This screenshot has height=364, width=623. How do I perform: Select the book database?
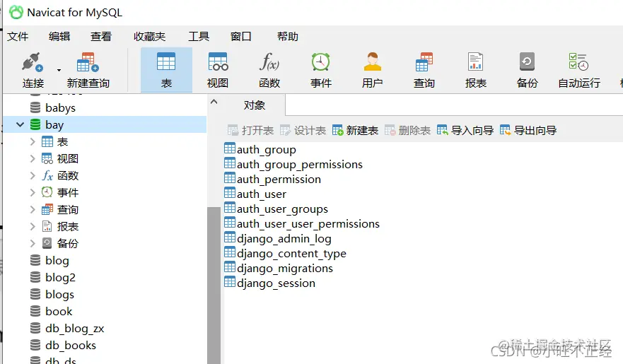(x=59, y=311)
